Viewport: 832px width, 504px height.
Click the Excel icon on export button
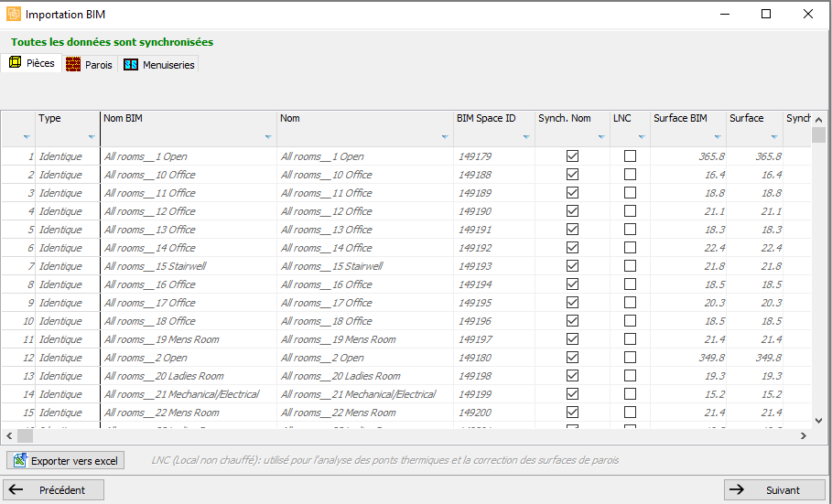pos(20,460)
